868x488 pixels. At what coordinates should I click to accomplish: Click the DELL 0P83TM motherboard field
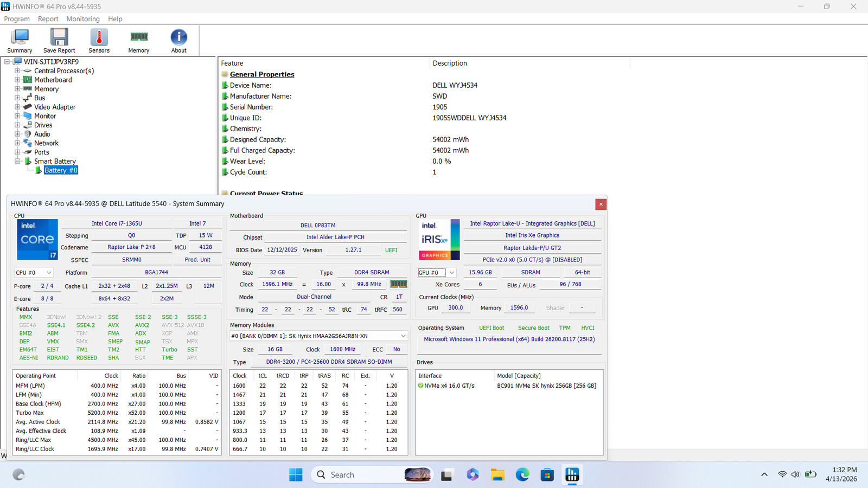point(318,226)
